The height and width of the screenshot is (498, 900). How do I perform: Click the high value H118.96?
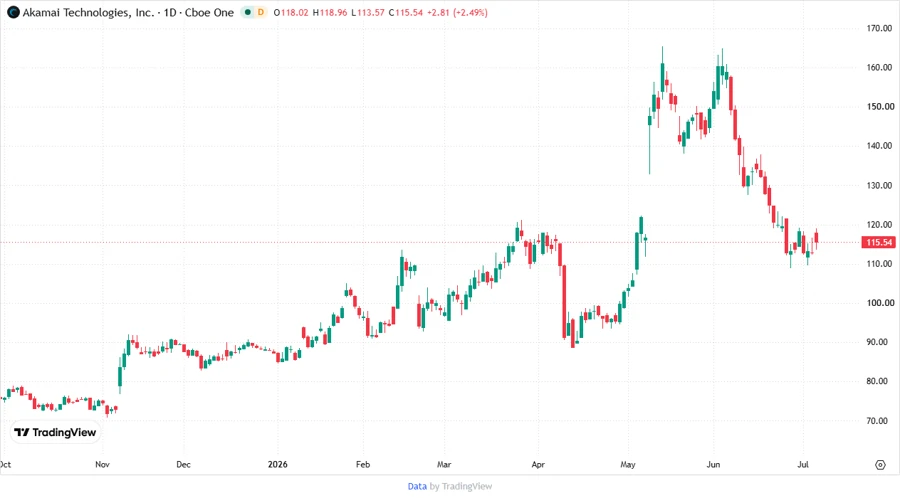coord(330,12)
